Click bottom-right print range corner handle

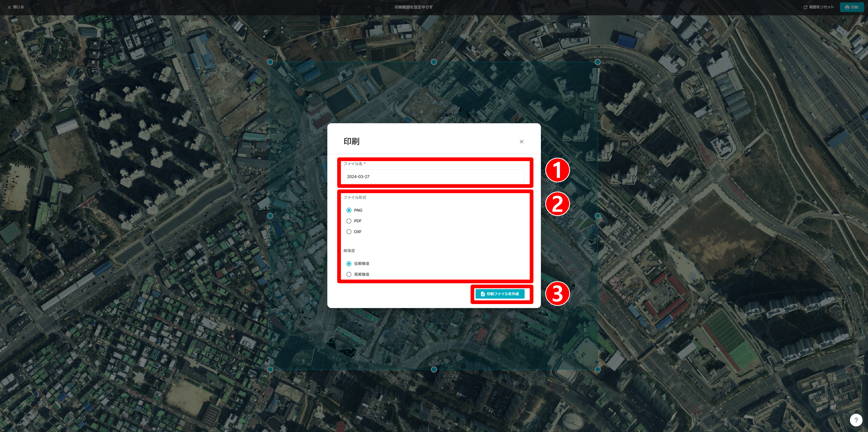pos(597,369)
